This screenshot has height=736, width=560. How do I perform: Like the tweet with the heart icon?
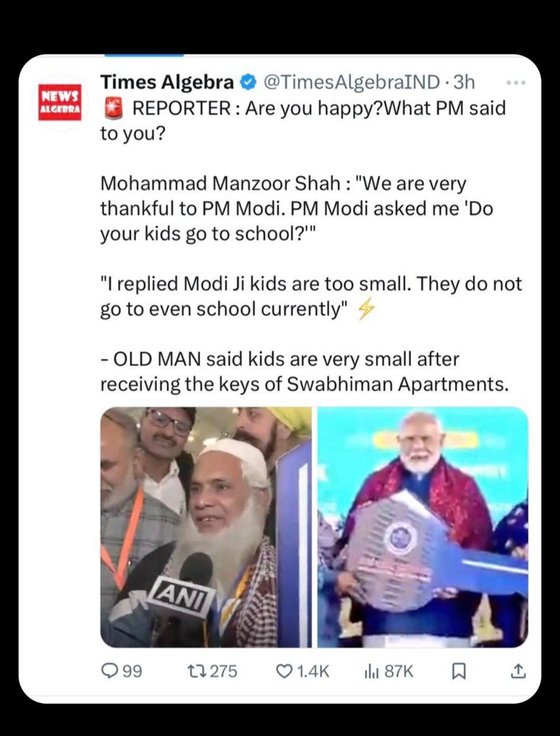click(285, 671)
